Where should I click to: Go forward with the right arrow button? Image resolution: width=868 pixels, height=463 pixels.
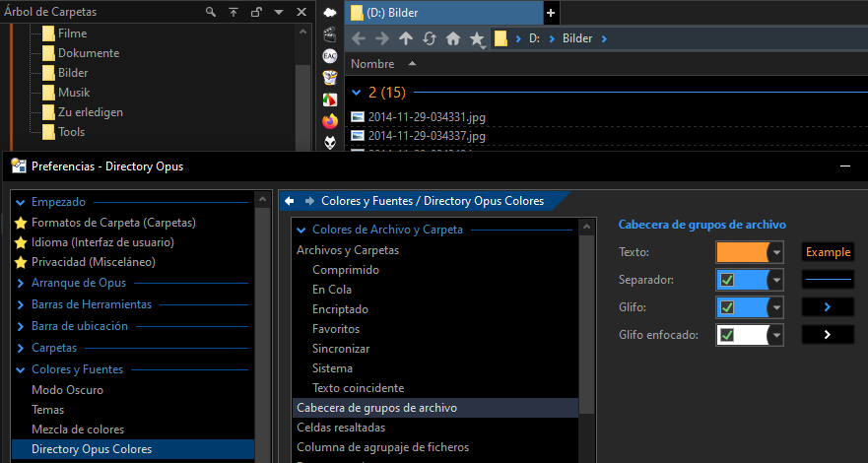click(x=382, y=38)
